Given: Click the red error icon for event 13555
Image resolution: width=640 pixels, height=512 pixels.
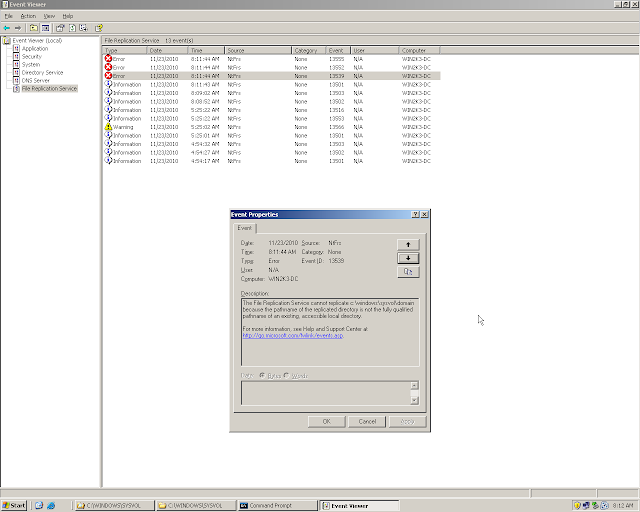Looking at the screenshot, I should coord(109,58).
